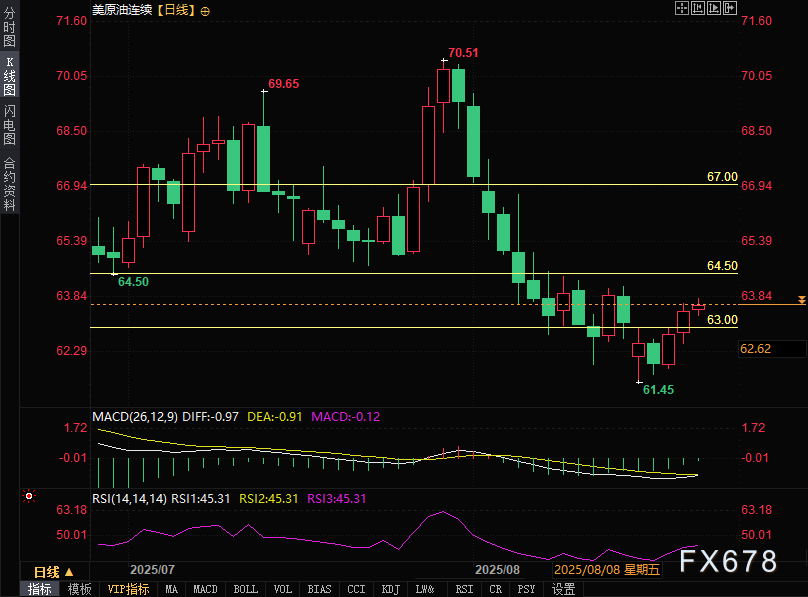
Task: Select the K线图 sidebar tab
Action: pyautogui.click(x=9, y=76)
